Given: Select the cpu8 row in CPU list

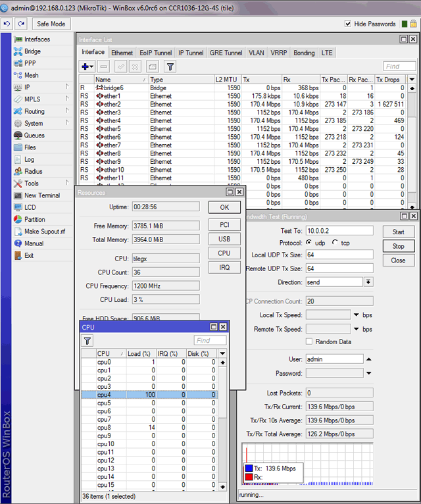Looking at the screenshot, I should tap(149, 428).
